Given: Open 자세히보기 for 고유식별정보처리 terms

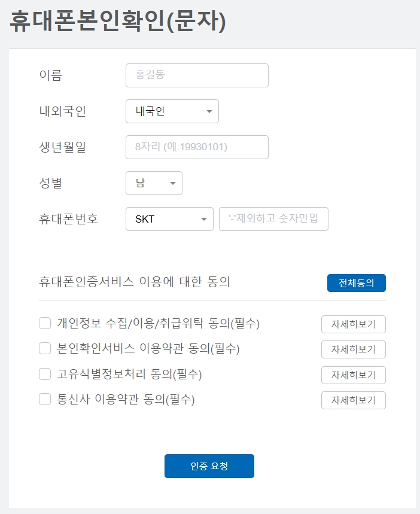Looking at the screenshot, I should 353,375.
